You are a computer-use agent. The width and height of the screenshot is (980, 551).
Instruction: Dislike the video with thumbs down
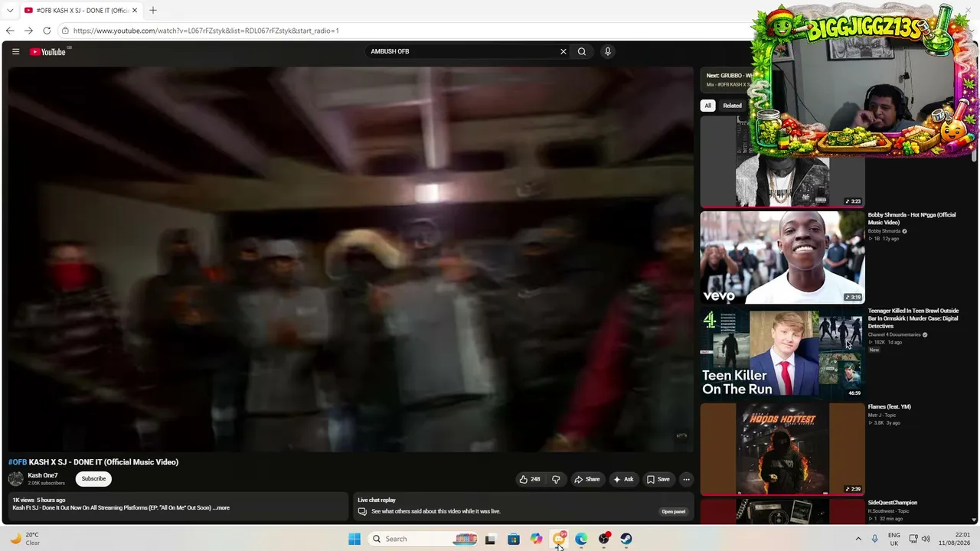[556, 479]
